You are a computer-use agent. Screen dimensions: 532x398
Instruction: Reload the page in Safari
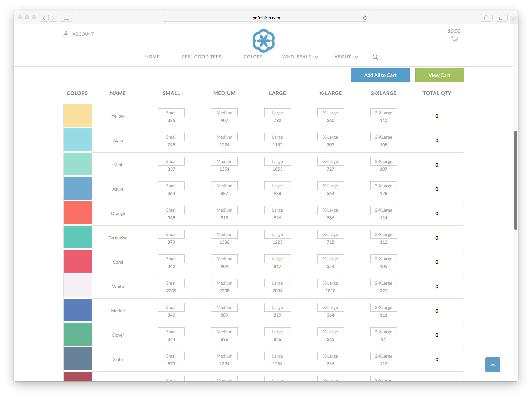tap(365, 18)
